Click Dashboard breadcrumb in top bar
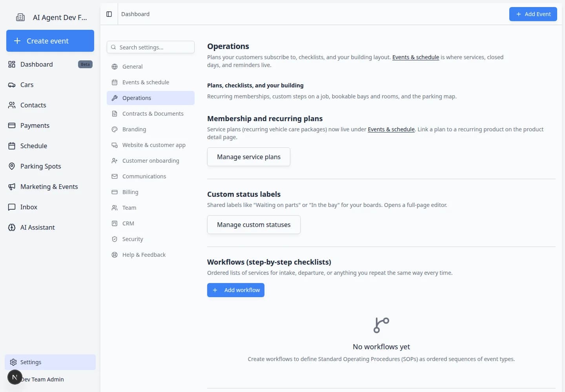Viewport: 565px width, 392px height. pyautogui.click(x=135, y=14)
